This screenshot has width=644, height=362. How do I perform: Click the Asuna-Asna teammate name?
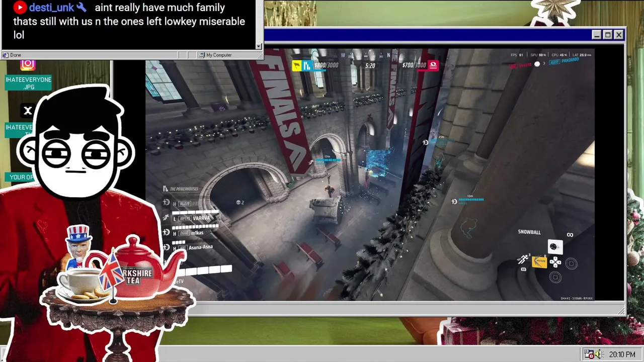(200, 247)
